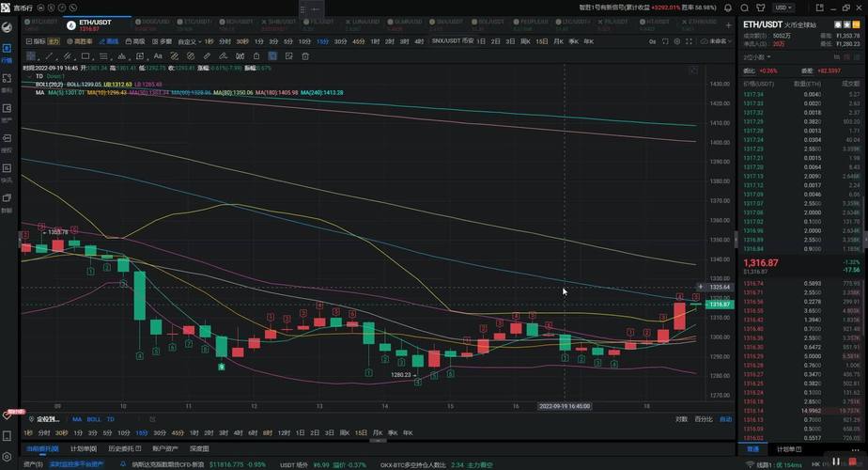Toggle the 主力 indicator button
Image resolution: width=868 pixels, height=470 pixels.
click(53, 41)
